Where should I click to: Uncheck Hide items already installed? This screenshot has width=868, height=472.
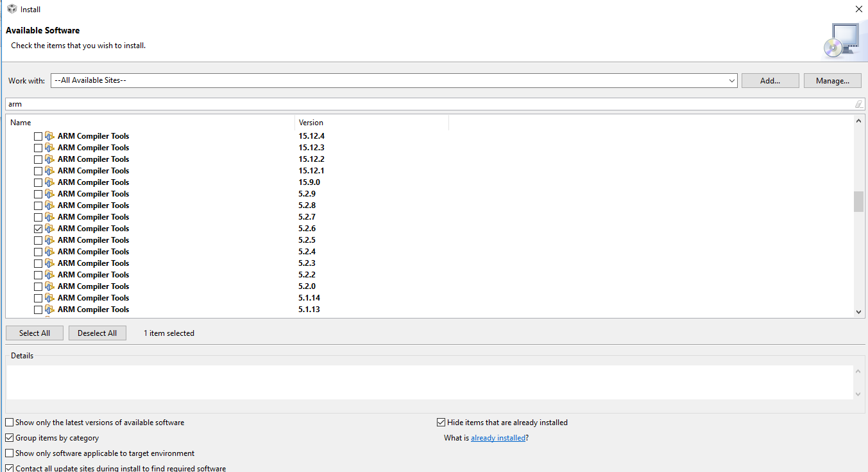[441, 423]
